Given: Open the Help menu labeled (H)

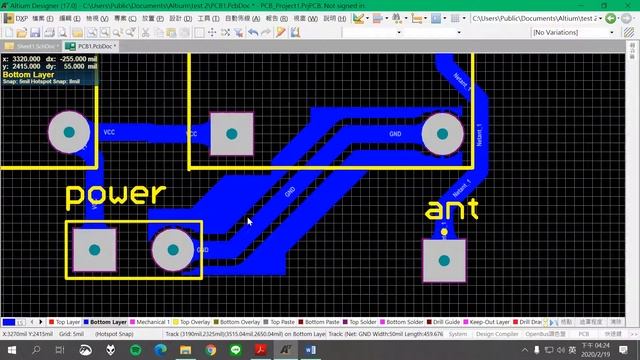Looking at the screenshot, I should coord(335,19).
